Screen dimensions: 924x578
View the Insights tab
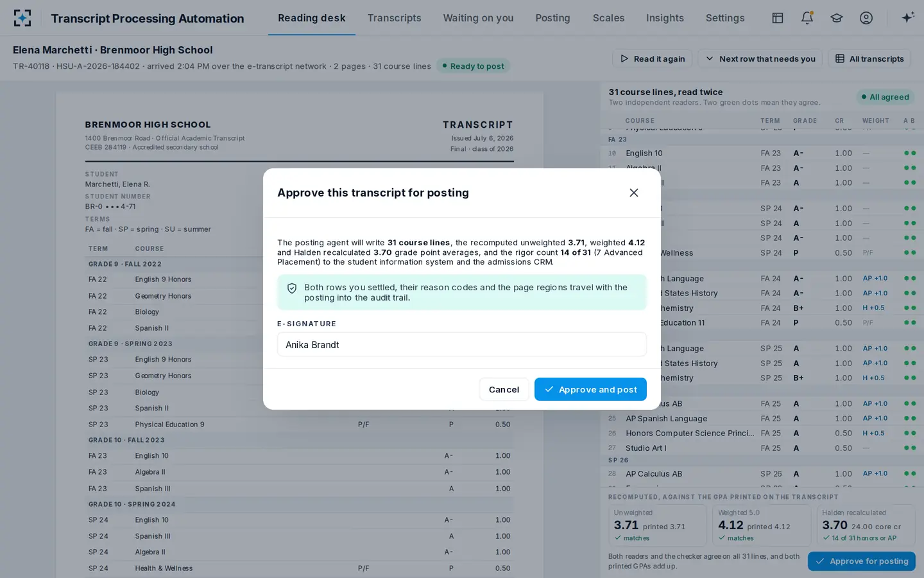pyautogui.click(x=665, y=18)
